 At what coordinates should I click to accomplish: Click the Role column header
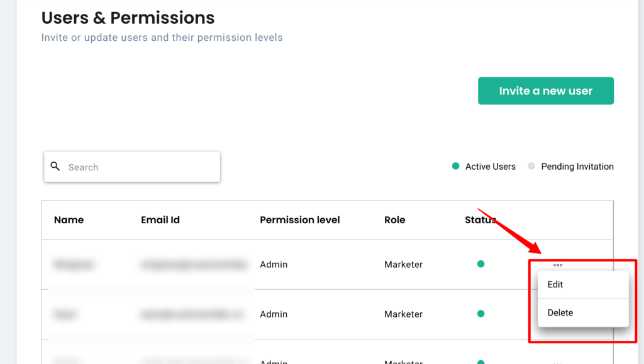click(395, 220)
